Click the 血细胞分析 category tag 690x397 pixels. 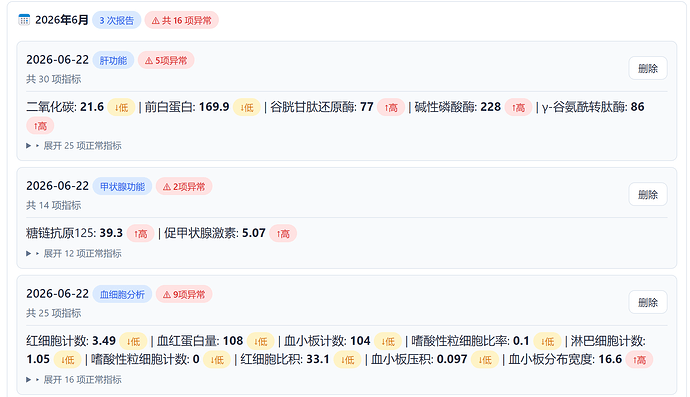click(x=122, y=294)
